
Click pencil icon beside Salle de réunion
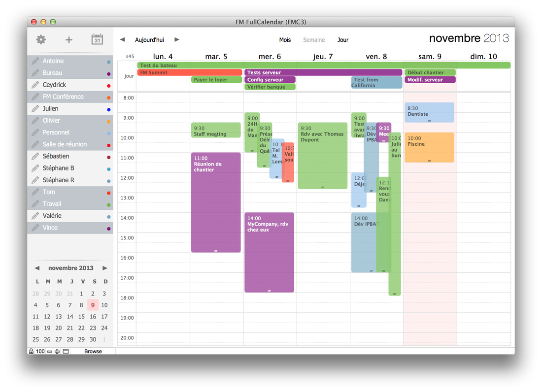pos(35,144)
